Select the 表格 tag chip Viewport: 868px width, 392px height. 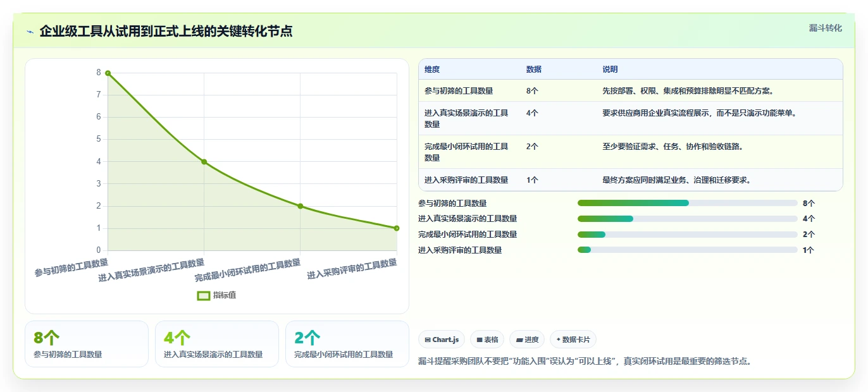(487, 340)
